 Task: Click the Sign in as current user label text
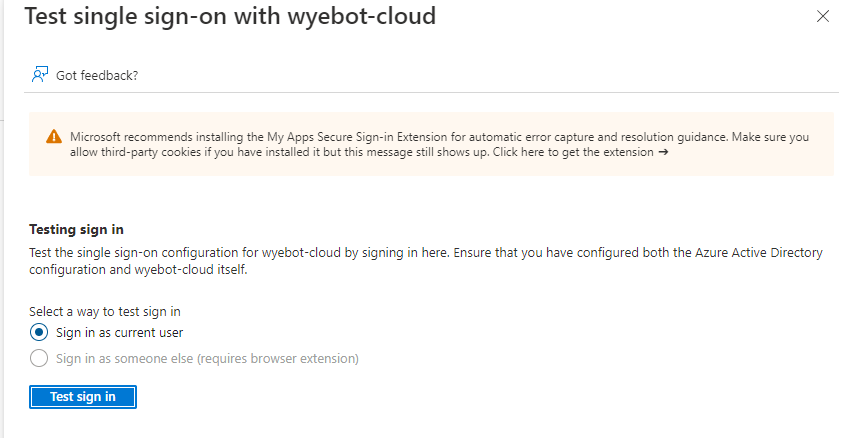coord(119,332)
